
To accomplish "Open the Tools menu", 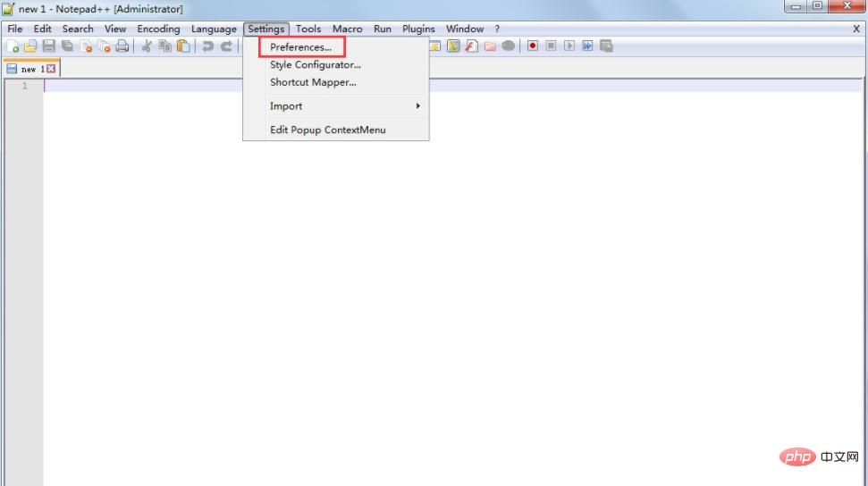I will [x=308, y=29].
